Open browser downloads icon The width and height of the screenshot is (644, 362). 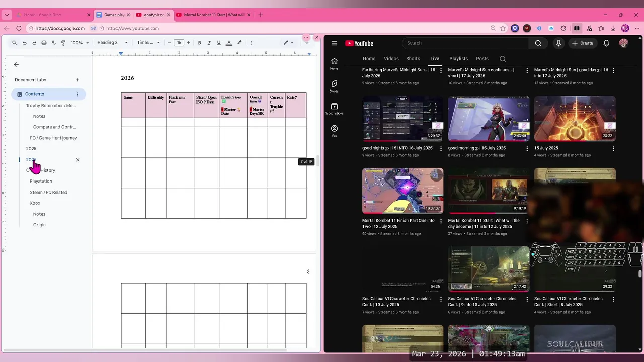613,28
